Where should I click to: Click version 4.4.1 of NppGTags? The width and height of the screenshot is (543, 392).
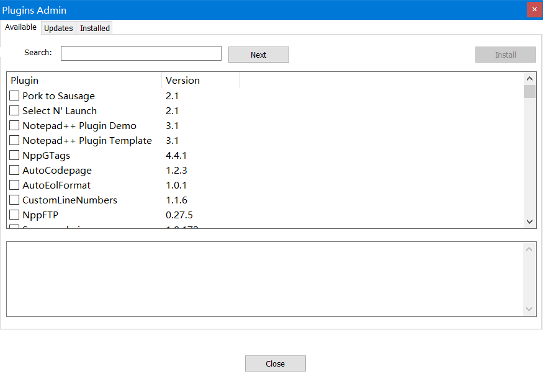coord(176,155)
